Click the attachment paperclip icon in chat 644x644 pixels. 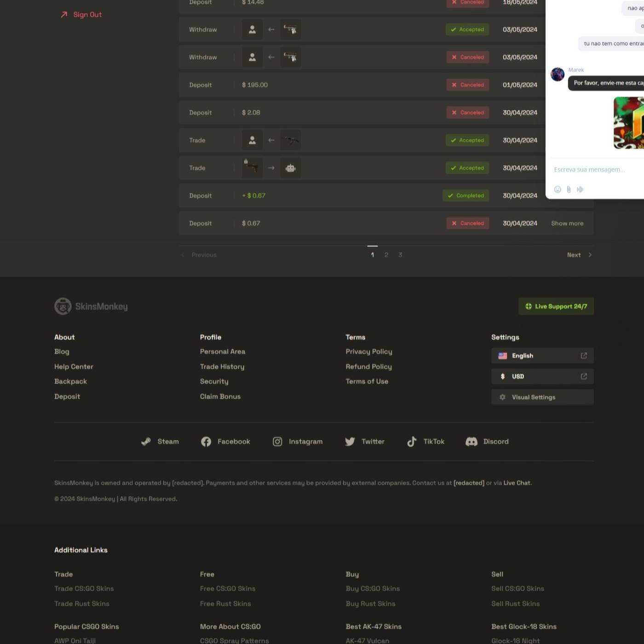click(569, 190)
